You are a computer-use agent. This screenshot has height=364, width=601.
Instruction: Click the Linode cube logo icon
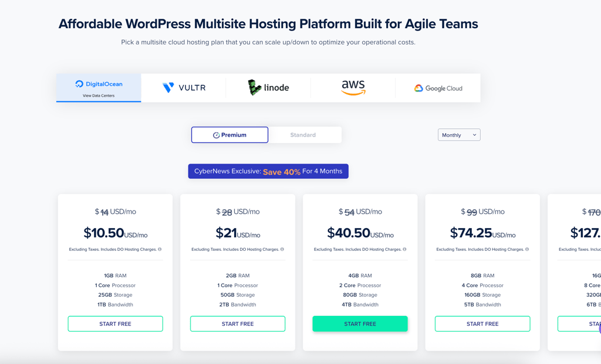click(x=254, y=87)
